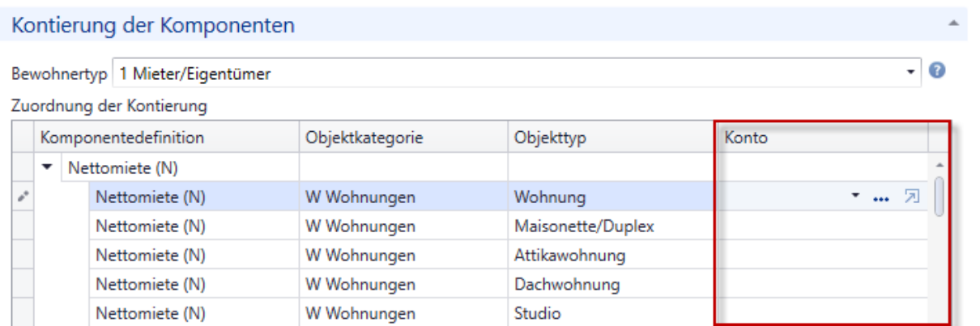Click Nettomiete (N) in Dachwohnung row
Screen dimensions: 980x326
click(194, 285)
